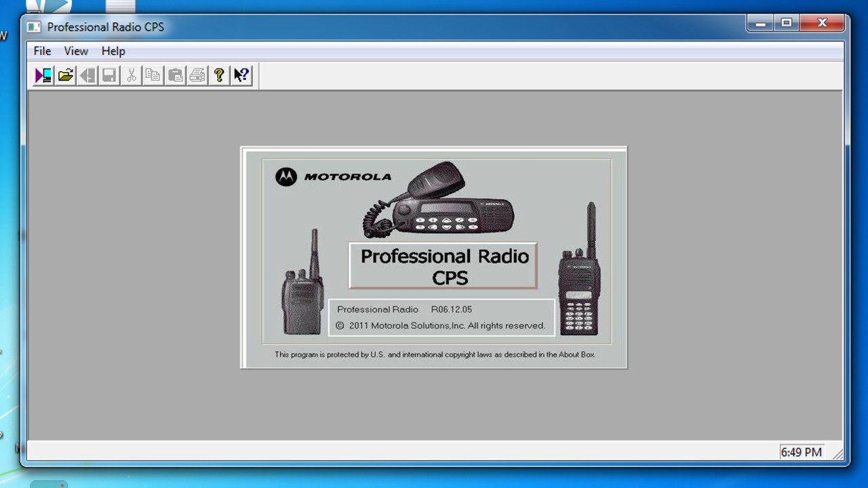Click the version text R06.12.05
The image size is (868, 488).
[452, 309]
